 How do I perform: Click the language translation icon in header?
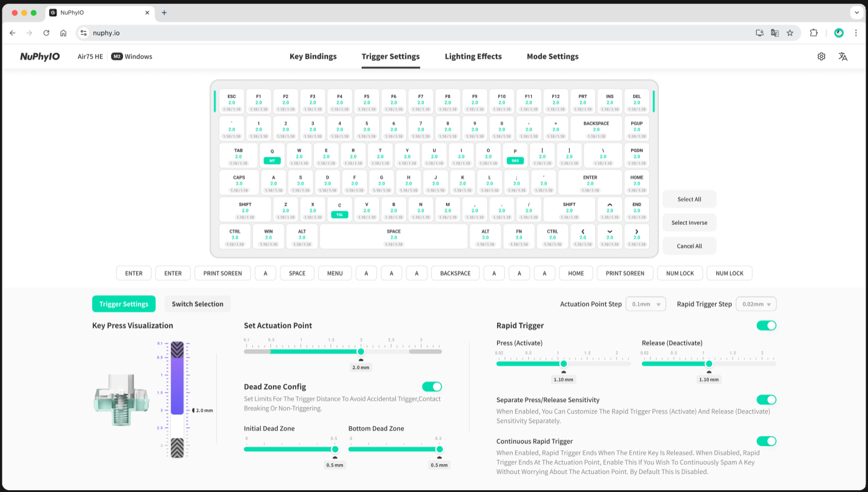pyautogui.click(x=843, y=57)
